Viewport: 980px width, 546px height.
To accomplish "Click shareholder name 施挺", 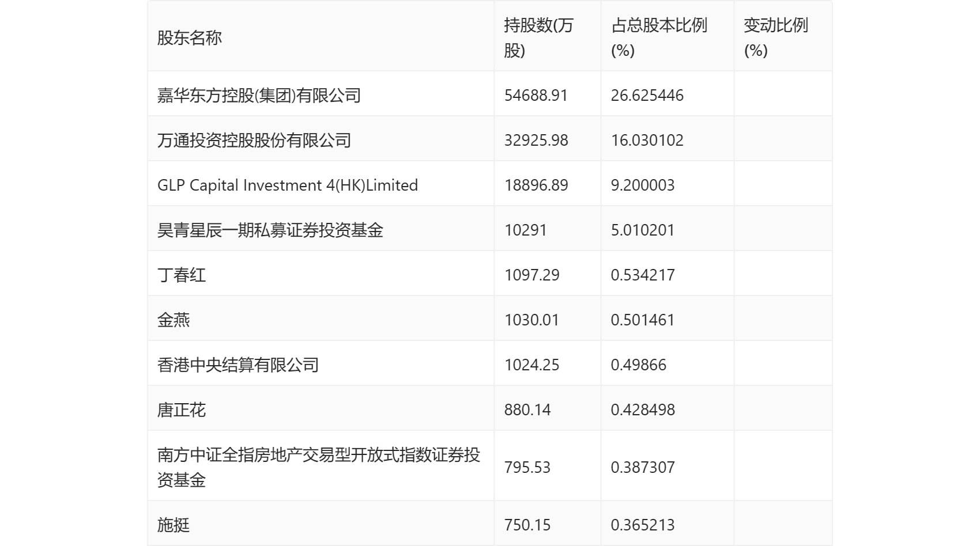I will click(174, 525).
